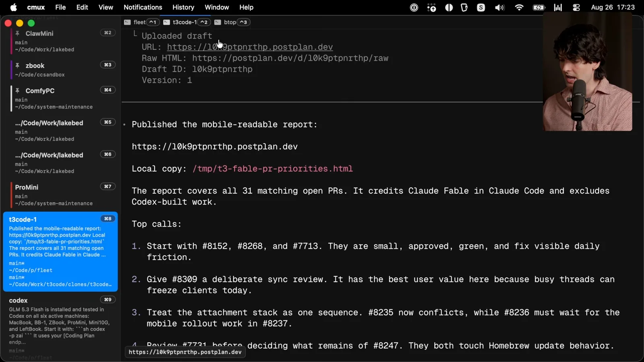
Task: Open the 1Password menu bar icon
Action: (414, 7)
